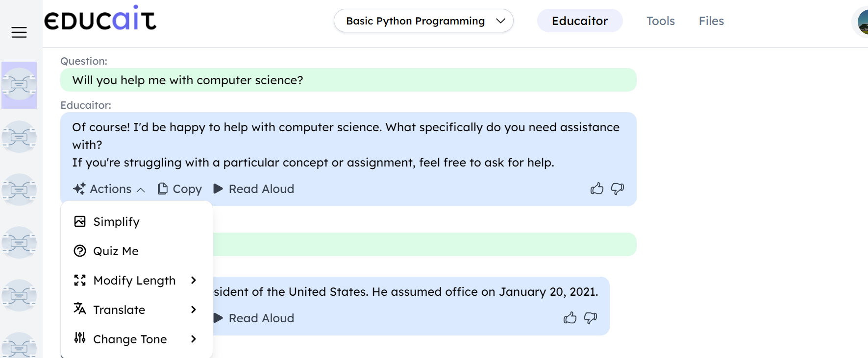Open the Tools section
The width and height of the screenshot is (868, 358).
(660, 21)
